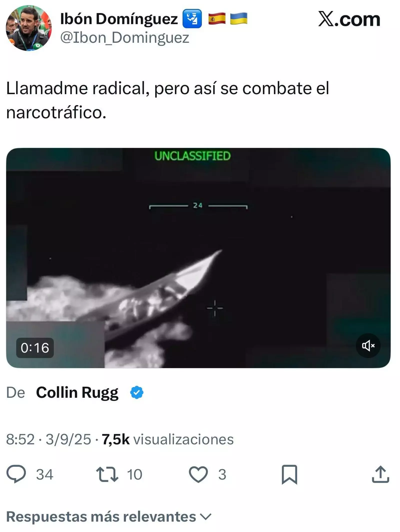
Task: Like the post with heart icon
Action: pos(198,474)
